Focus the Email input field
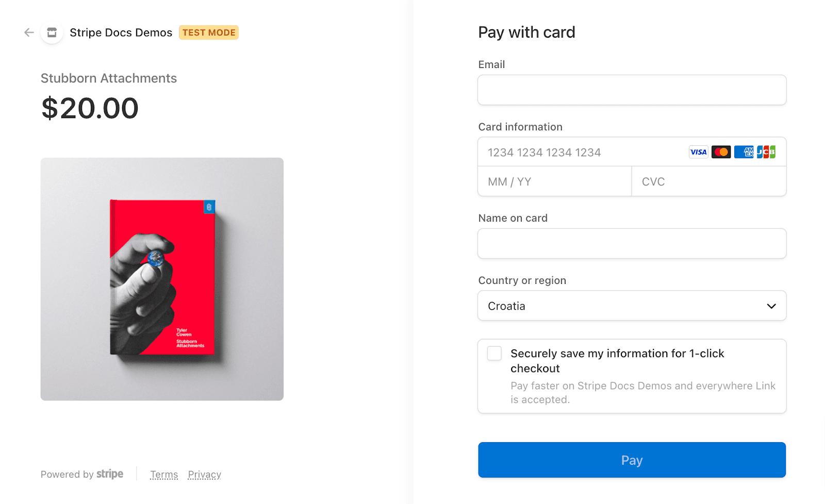 pos(632,90)
